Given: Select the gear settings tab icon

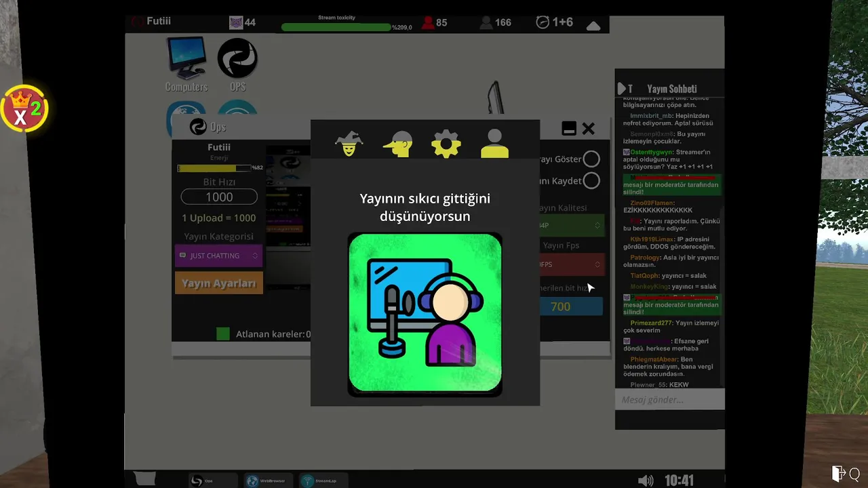Looking at the screenshot, I should click(x=446, y=144).
